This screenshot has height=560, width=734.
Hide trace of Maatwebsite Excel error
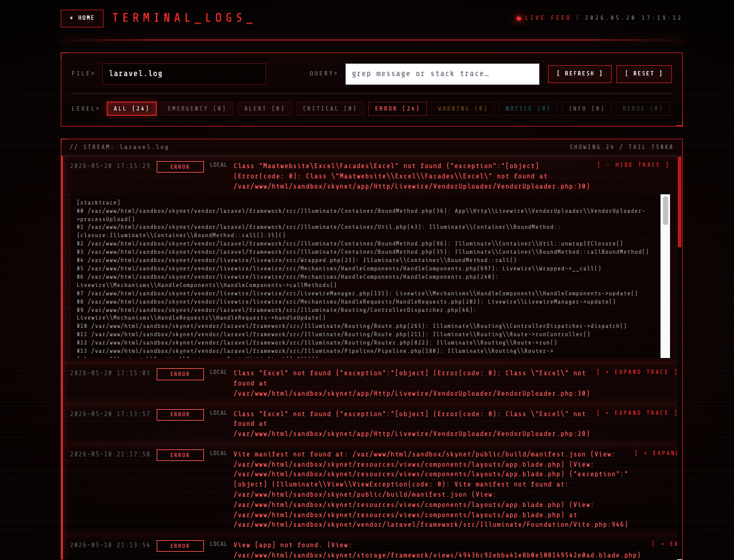coord(633,165)
